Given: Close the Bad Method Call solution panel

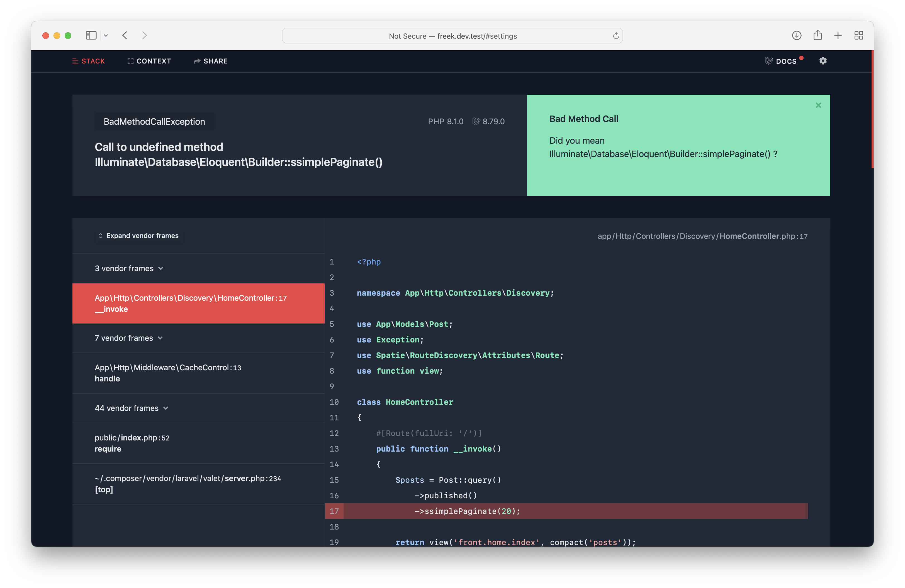Looking at the screenshot, I should click(x=818, y=105).
